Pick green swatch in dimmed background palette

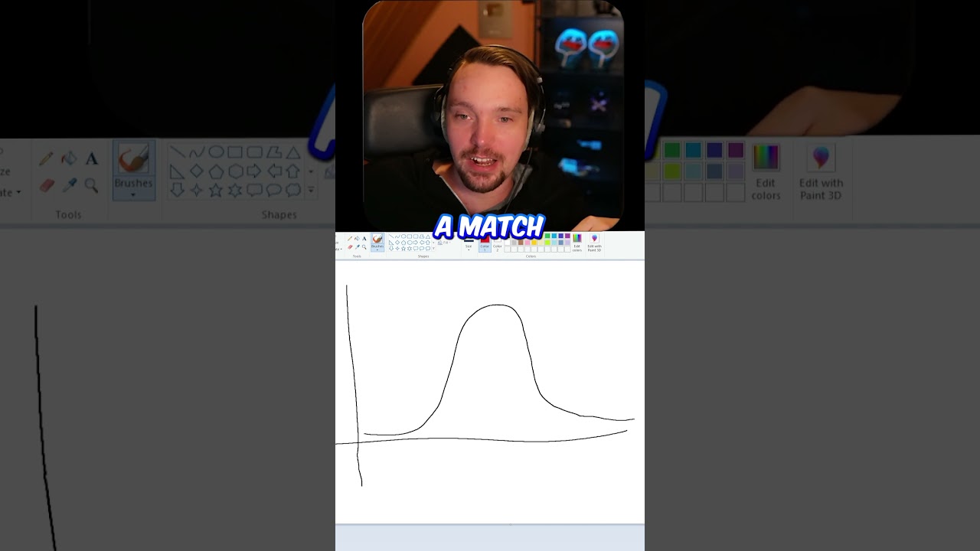pos(671,150)
